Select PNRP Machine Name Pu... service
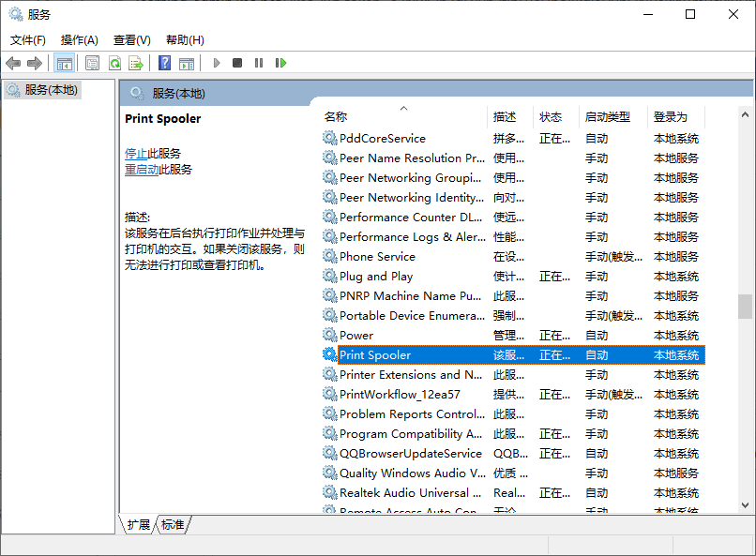 click(410, 296)
